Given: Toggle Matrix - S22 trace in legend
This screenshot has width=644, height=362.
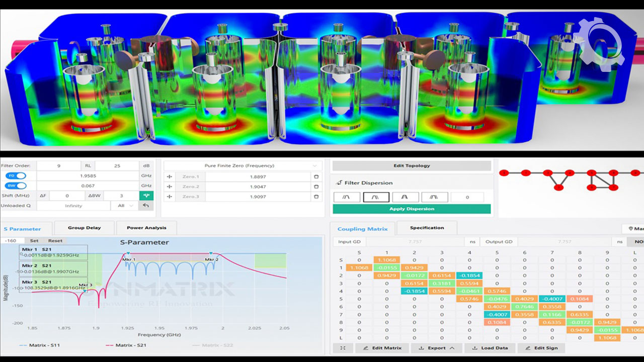Looking at the screenshot, I should [x=213, y=345].
